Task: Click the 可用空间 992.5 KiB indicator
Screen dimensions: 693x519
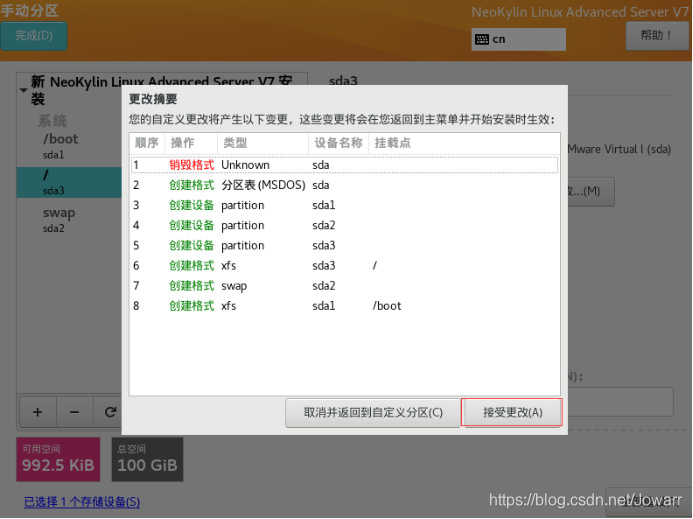Action: pyautogui.click(x=58, y=459)
